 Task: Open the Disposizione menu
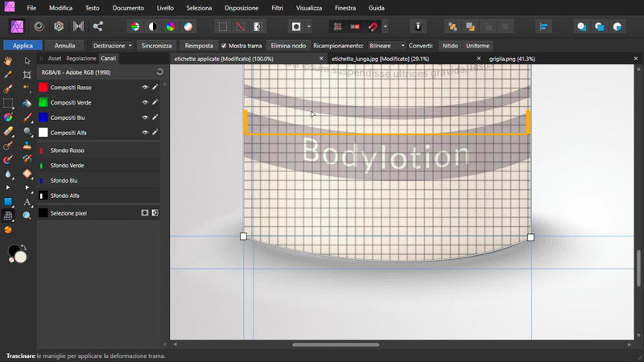242,8
